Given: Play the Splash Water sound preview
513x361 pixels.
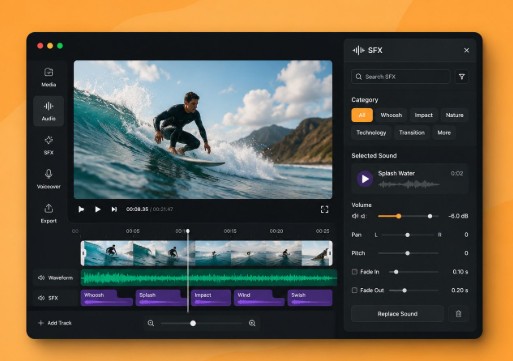Looking at the screenshot, I should click(x=365, y=179).
